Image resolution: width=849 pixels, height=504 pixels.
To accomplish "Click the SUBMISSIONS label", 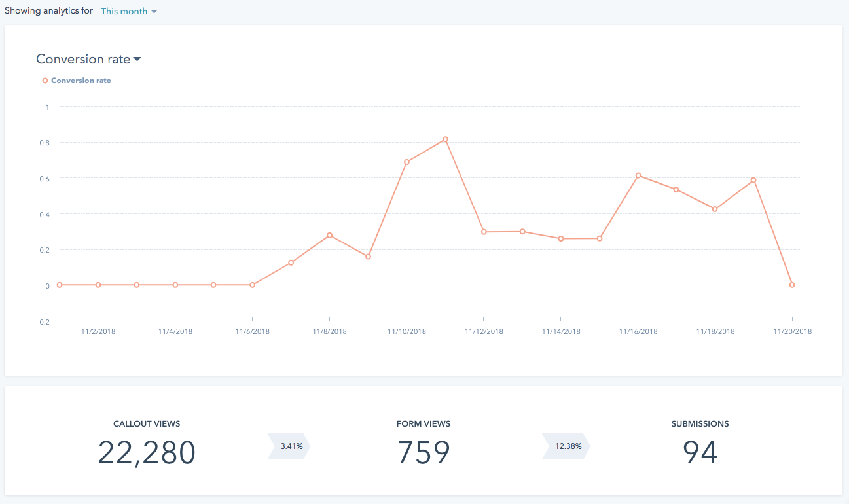I will click(x=700, y=424).
